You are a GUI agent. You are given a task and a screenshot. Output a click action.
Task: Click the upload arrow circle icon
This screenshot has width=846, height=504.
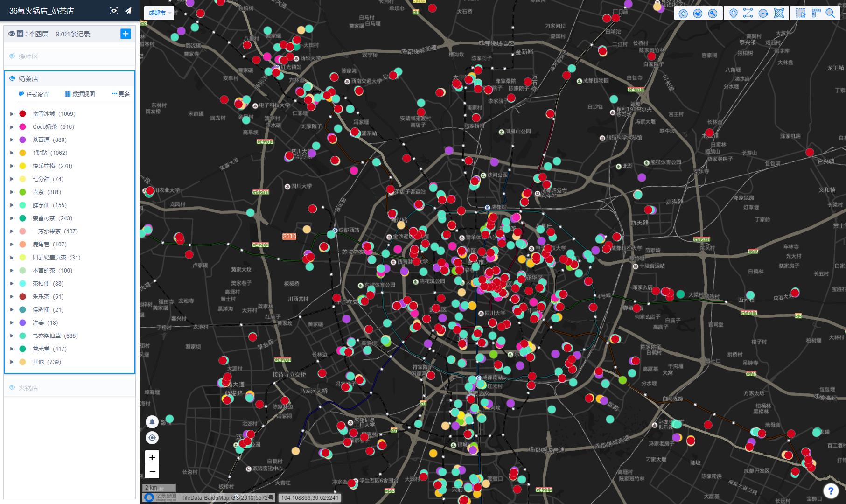tap(683, 14)
